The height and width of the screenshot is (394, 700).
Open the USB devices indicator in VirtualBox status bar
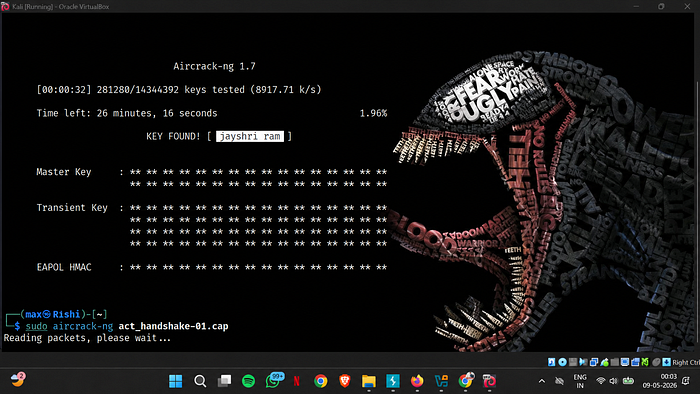point(604,362)
